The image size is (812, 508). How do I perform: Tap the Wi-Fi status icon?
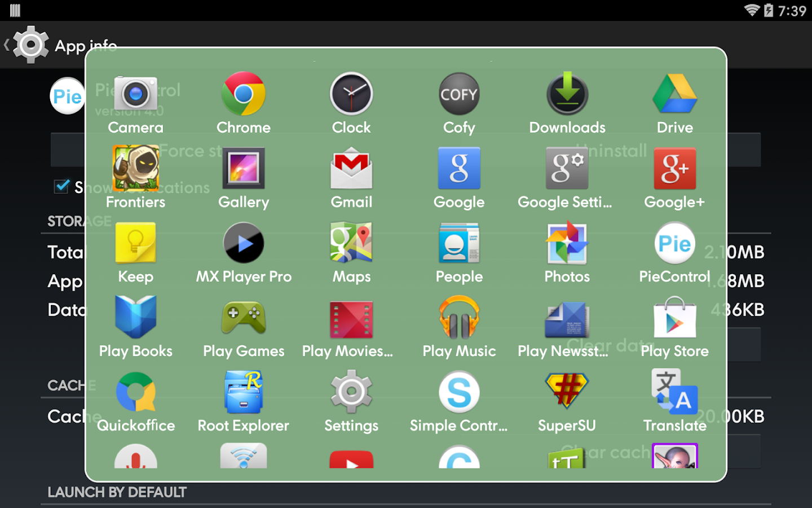point(752,10)
